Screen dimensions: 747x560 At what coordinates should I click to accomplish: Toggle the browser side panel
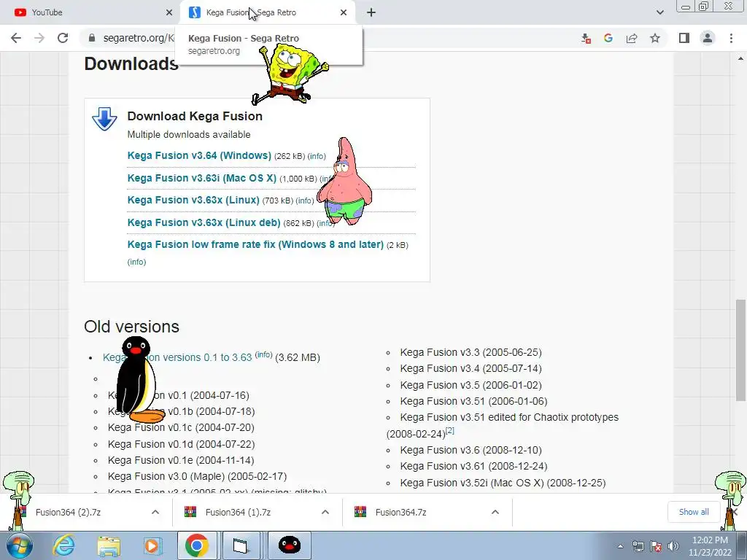(x=684, y=38)
